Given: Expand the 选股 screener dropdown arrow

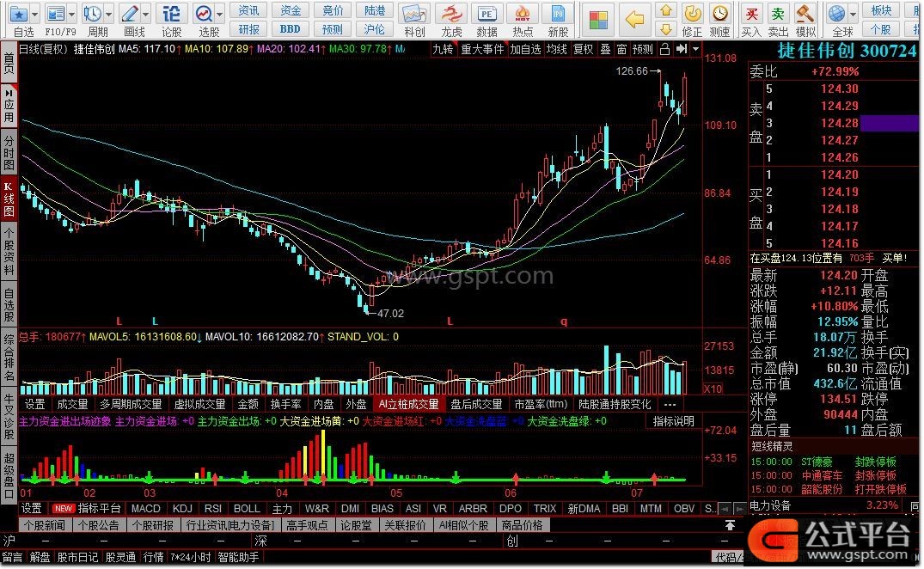Looking at the screenshot, I should click(x=220, y=14).
